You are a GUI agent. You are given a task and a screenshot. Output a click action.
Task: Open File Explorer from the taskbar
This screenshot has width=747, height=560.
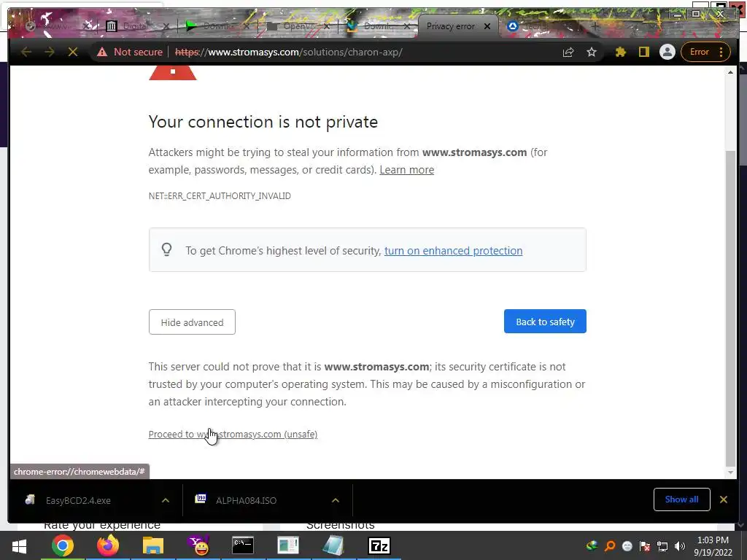click(x=153, y=545)
